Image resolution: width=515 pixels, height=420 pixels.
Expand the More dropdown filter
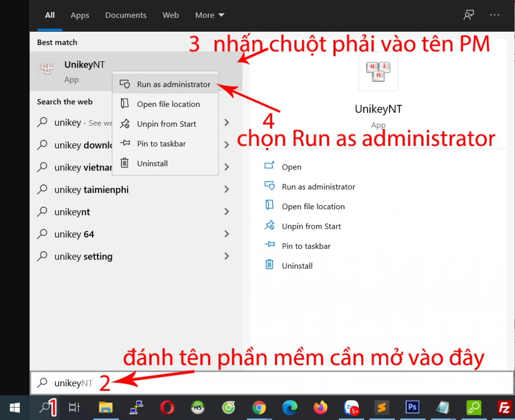tap(210, 15)
